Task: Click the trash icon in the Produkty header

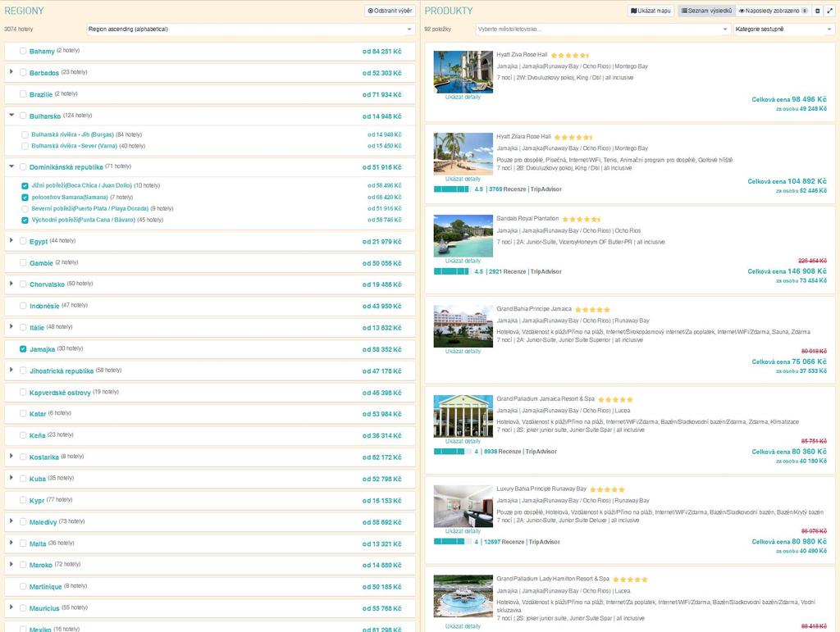Action: 818,11
